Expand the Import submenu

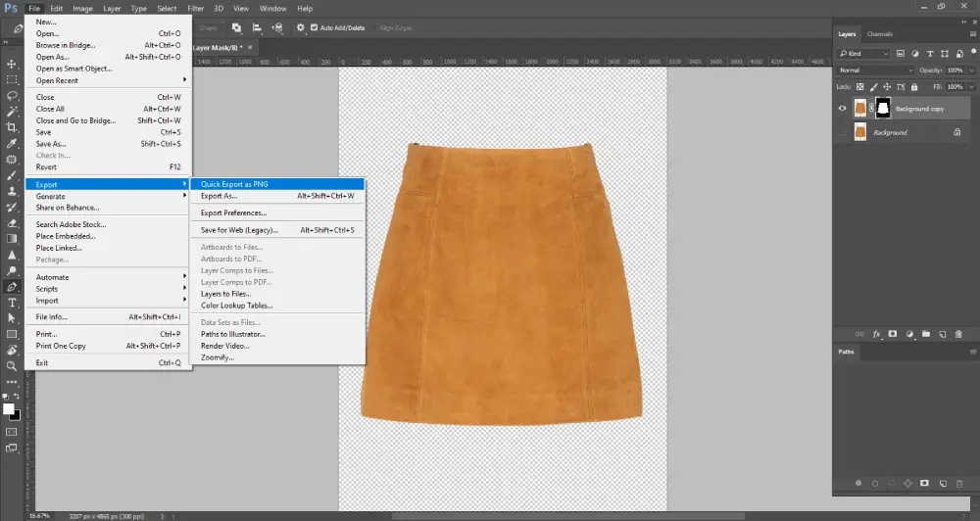pos(109,301)
